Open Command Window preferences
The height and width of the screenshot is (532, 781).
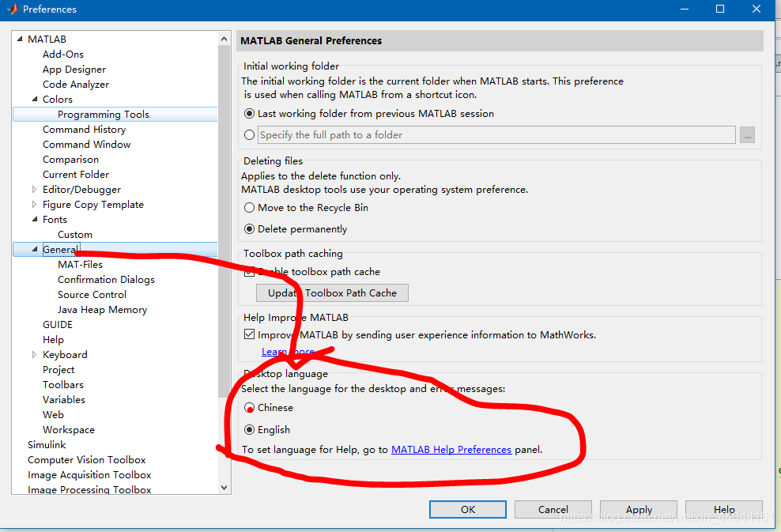87,145
